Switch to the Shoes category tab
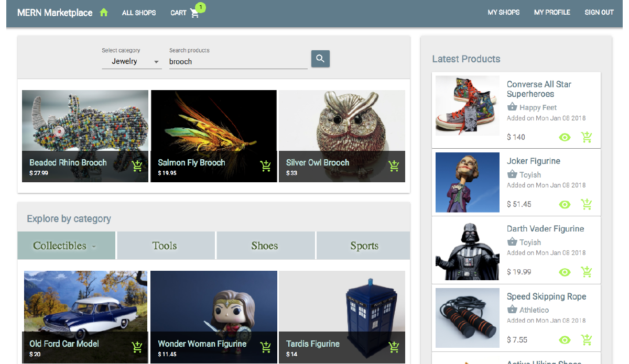Screen dimensions: 629x364 pos(265,245)
